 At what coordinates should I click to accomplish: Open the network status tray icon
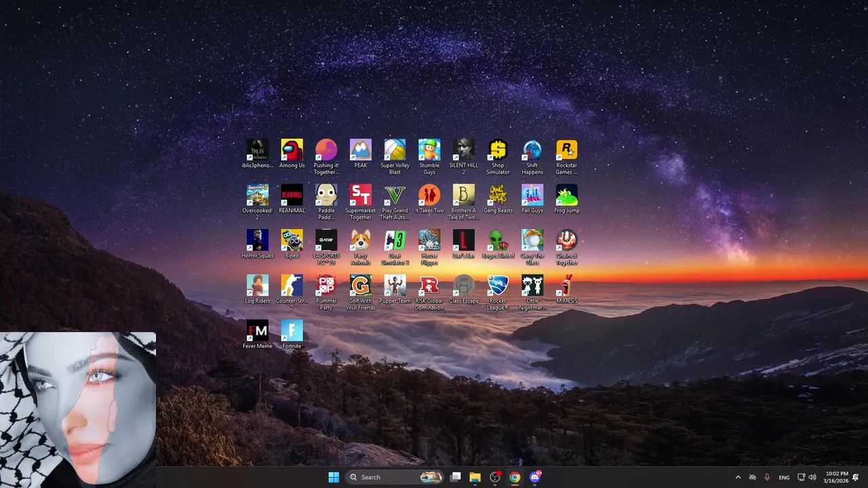click(x=801, y=477)
